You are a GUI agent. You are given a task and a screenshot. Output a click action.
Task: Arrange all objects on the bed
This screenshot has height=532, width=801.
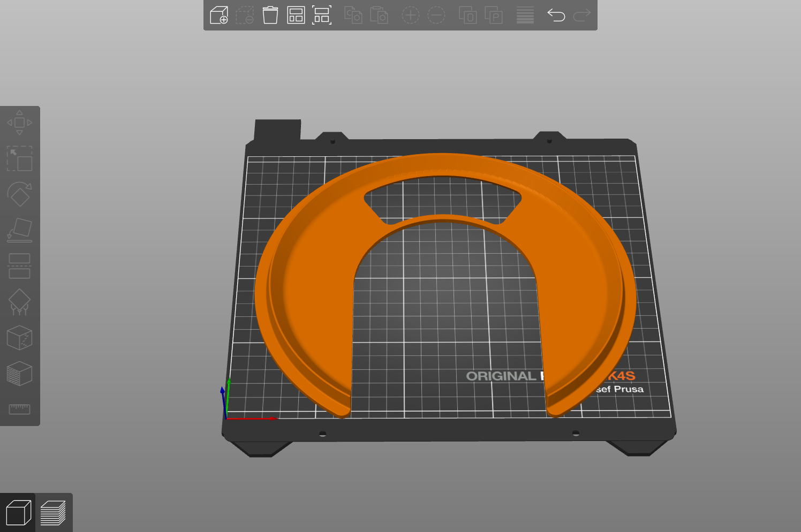coord(296,15)
